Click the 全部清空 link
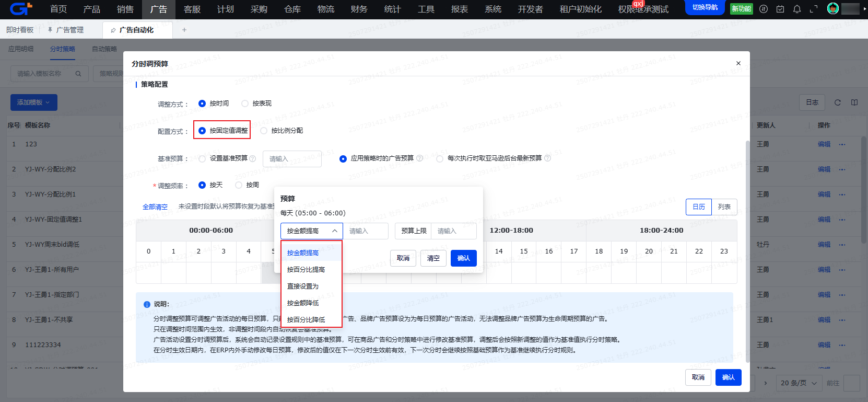The height and width of the screenshot is (402, 868). (155, 207)
